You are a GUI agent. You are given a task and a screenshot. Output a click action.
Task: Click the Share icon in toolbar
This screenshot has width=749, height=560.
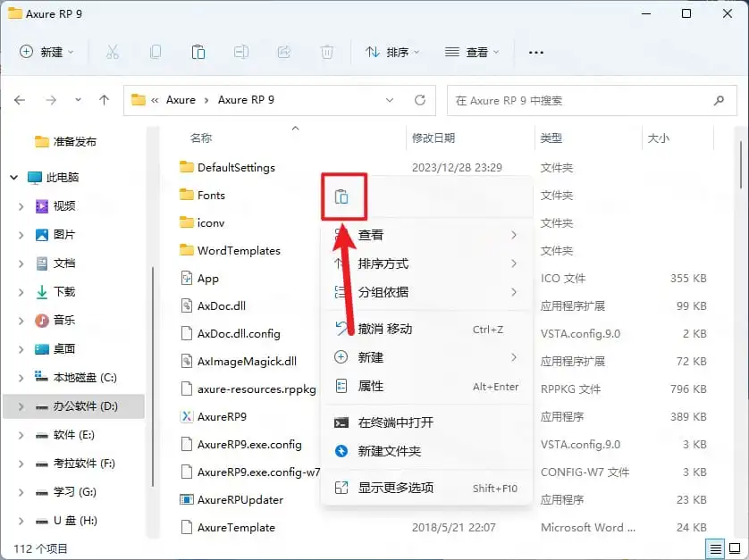pos(284,52)
